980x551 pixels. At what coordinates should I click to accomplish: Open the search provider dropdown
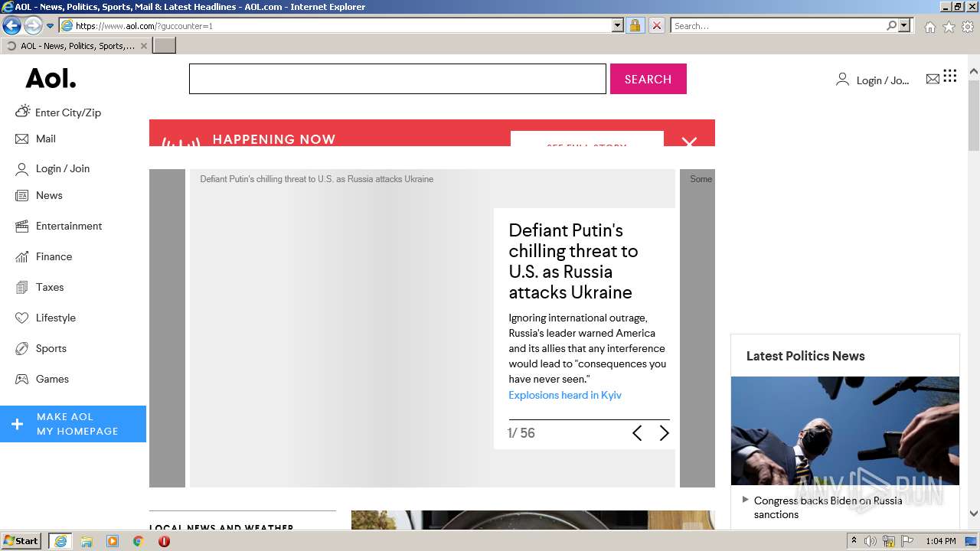(904, 25)
